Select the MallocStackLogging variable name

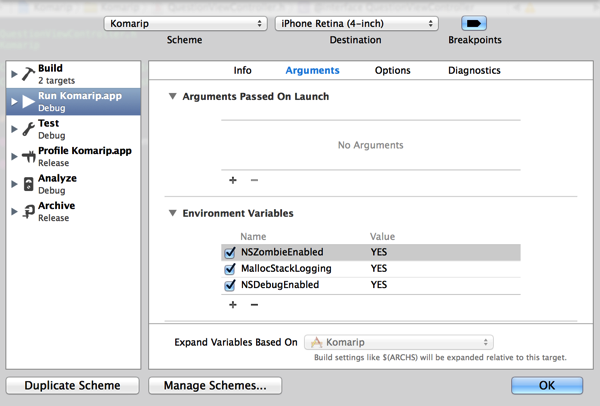tap(286, 269)
